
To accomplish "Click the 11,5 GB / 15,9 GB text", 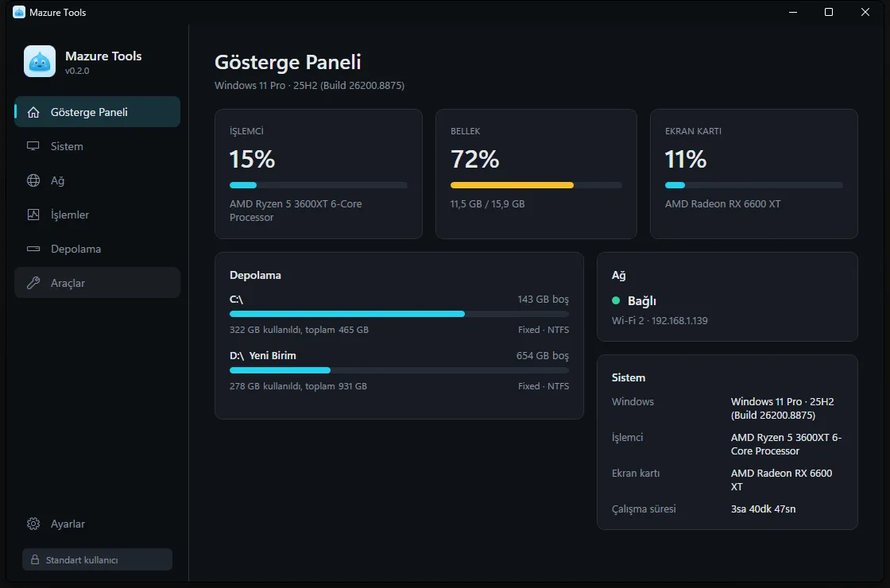I will (488, 203).
